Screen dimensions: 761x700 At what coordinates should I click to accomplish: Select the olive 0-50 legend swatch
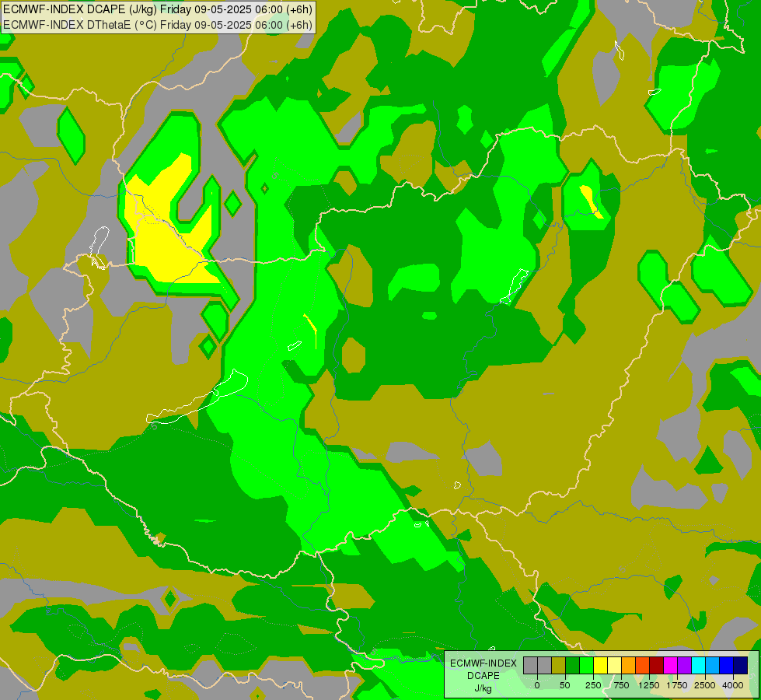pyautogui.click(x=558, y=666)
